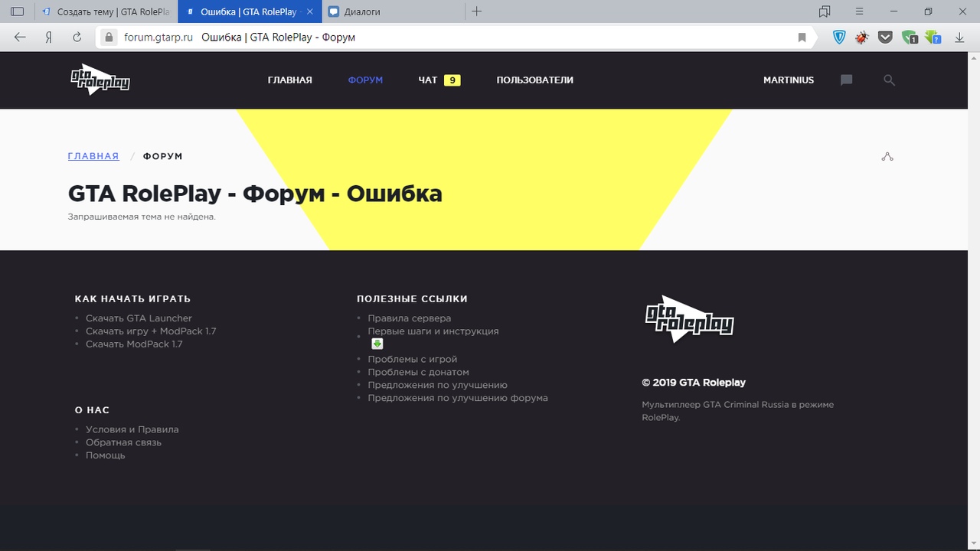This screenshot has width=980, height=551.
Task: Click the ГЛАВНАЯ breadcrumb link
Action: [93, 156]
